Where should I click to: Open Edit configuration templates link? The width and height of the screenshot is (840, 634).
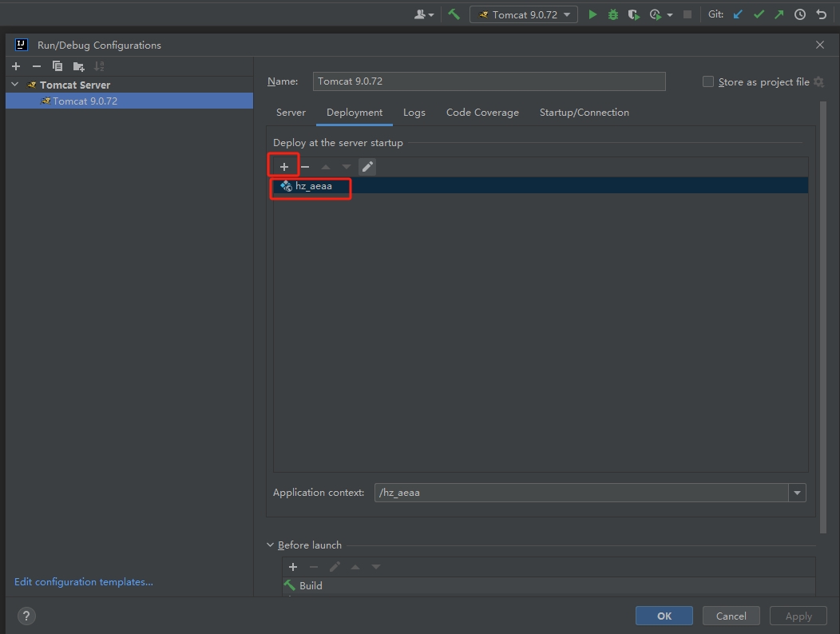coord(84,582)
